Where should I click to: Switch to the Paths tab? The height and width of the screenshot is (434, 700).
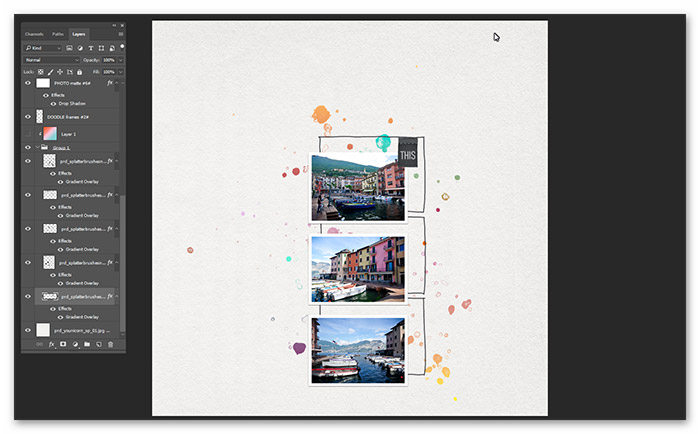click(58, 34)
